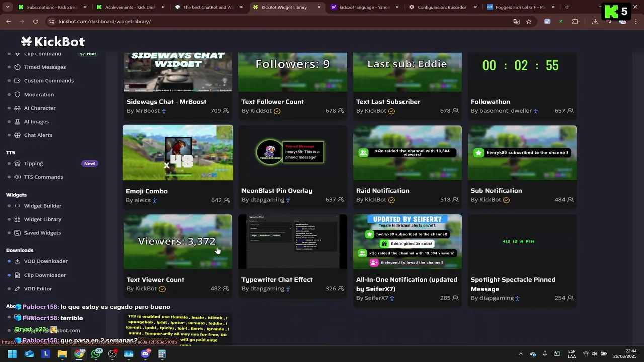The height and width of the screenshot is (362, 644).
Task: Open Typewriter Chat Effect widget thumbnail
Action: 293,242
